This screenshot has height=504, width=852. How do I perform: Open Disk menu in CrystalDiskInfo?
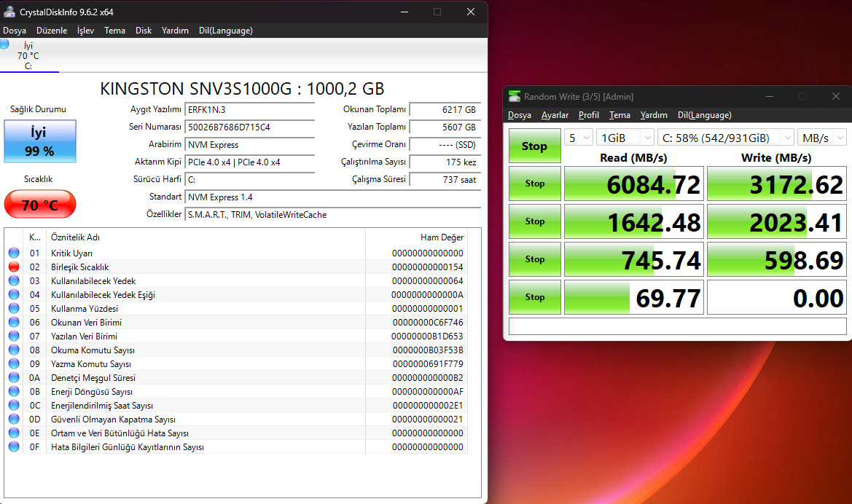144,31
